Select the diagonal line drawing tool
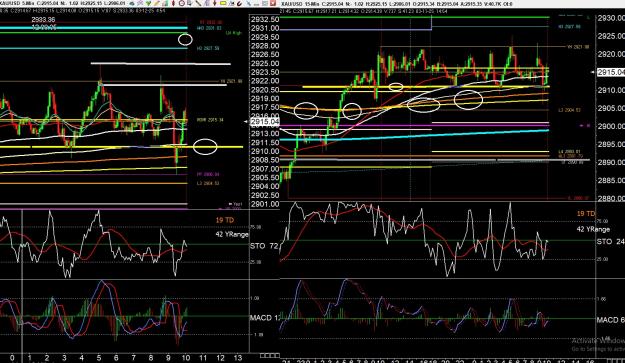This screenshot has height=363, width=625. pyautogui.click(x=198, y=3)
